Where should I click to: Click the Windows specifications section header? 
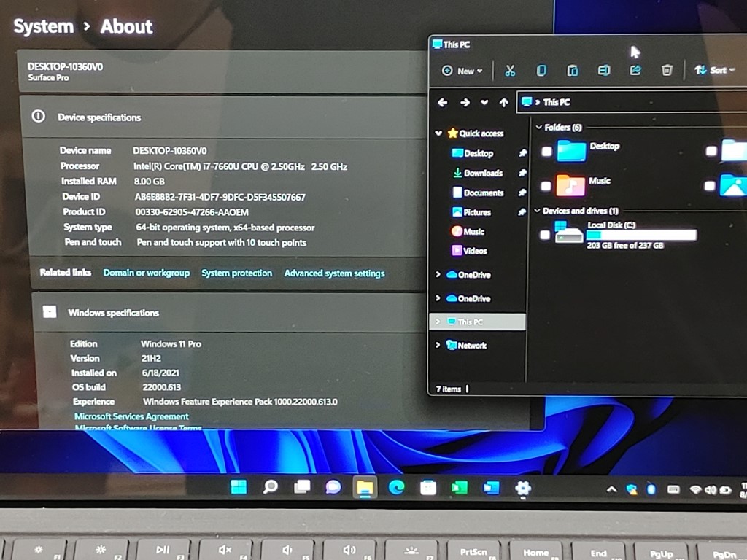pyautogui.click(x=228, y=312)
